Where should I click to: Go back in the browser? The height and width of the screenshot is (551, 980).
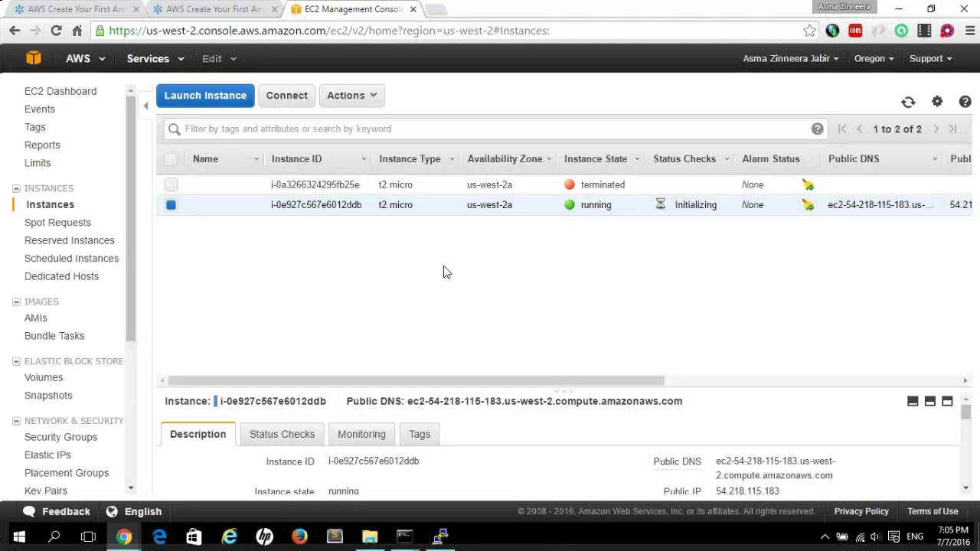click(15, 31)
